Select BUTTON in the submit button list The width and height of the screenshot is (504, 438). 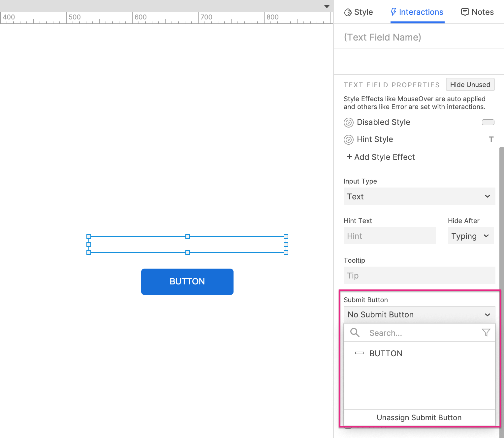coord(386,353)
